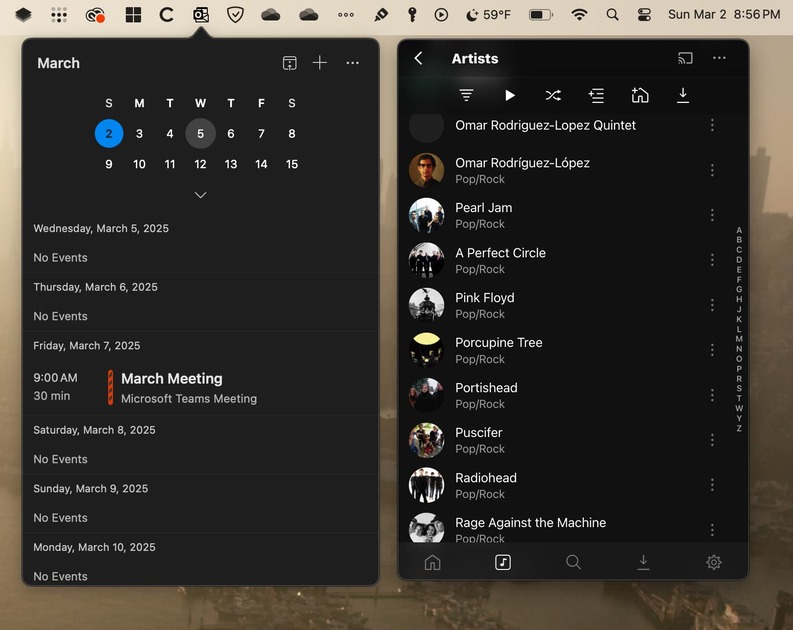Open Control Center in the menu bar

644,15
